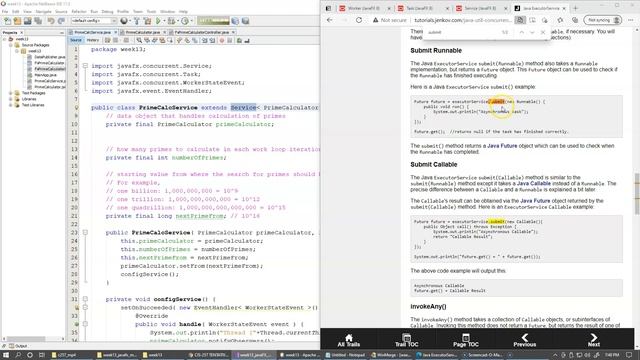The width and height of the screenshot is (640, 360).
Task: Open the browser Settings and more menu
Action: click(631, 20)
